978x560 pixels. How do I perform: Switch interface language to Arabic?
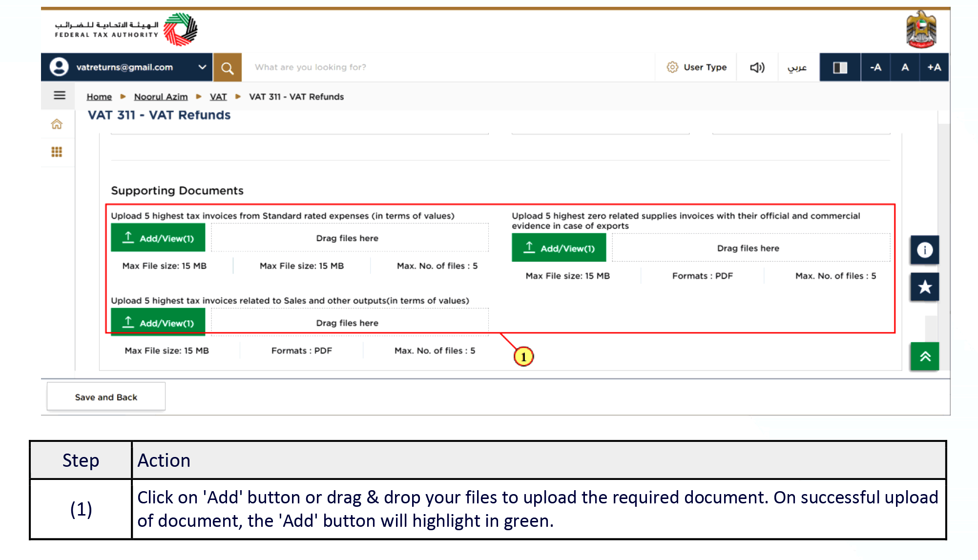tap(798, 68)
